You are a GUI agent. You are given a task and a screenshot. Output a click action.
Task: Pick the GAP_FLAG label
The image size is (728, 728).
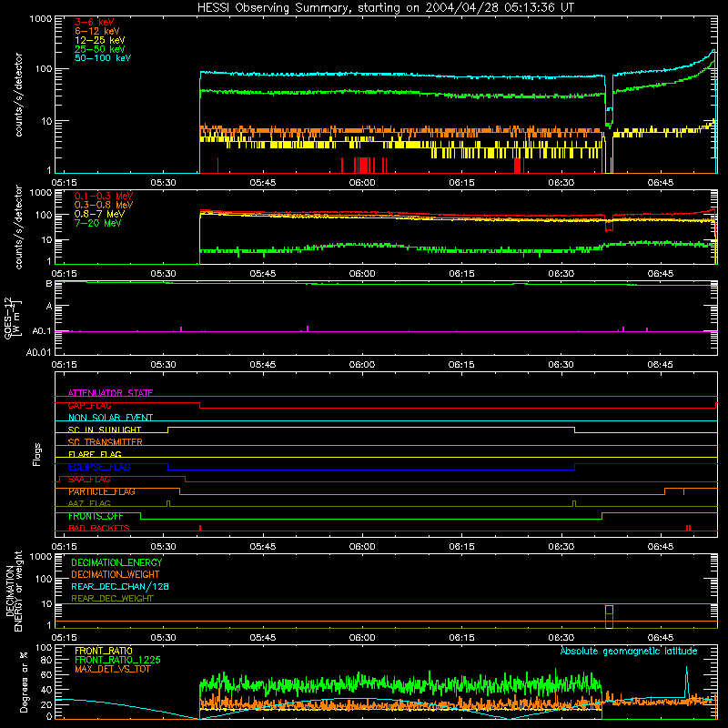click(x=89, y=405)
